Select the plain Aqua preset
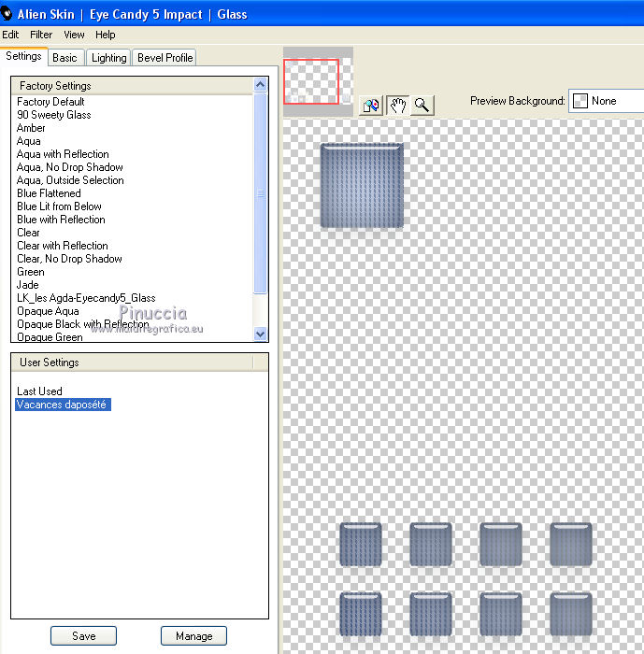This screenshot has height=654, width=644. point(29,141)
